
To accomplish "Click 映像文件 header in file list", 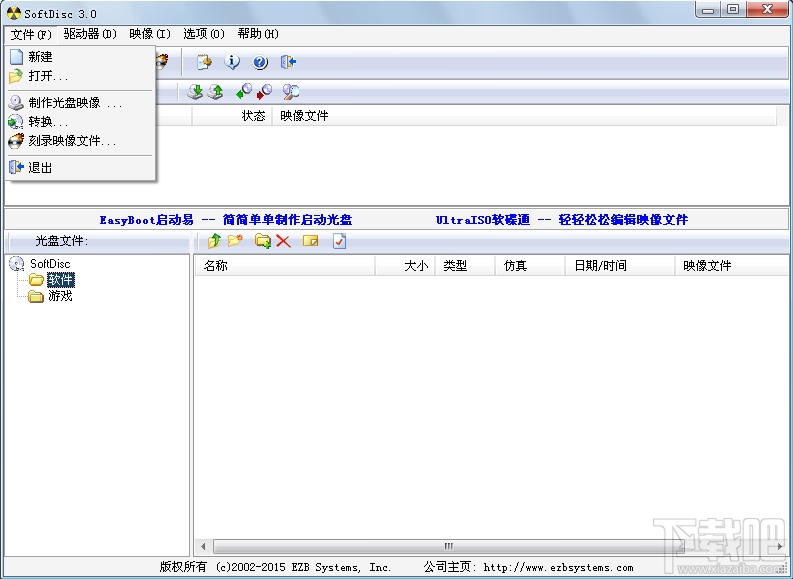I will [x=731, y=265].
